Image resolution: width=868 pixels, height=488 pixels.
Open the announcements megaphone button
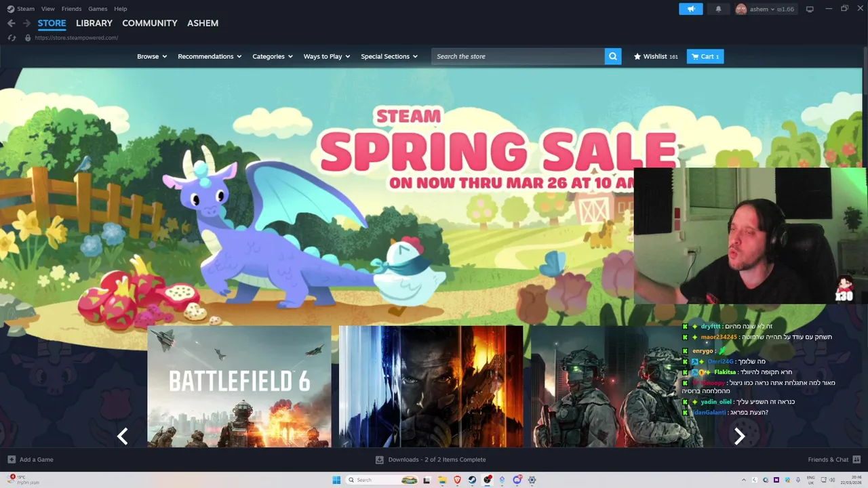pos(691,9)
